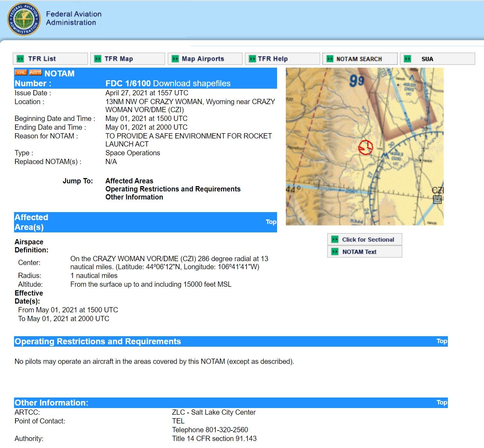The image size is (484, 448).
Task: Click the Replaced NOTAM(s) N/A value
Action: [x=111, y=162]
